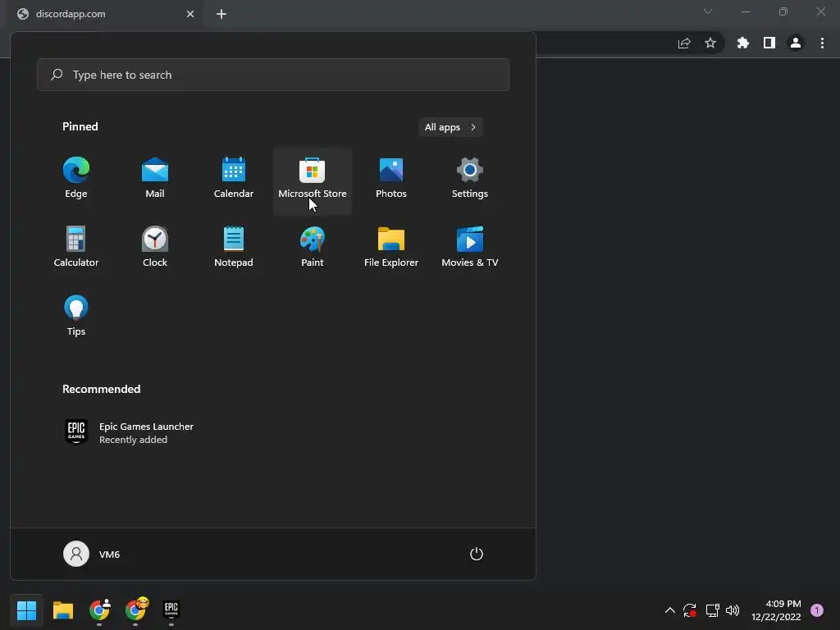Click the sync status tray icon
Viewport: 840px width, 630px height.
pos(690,610)
